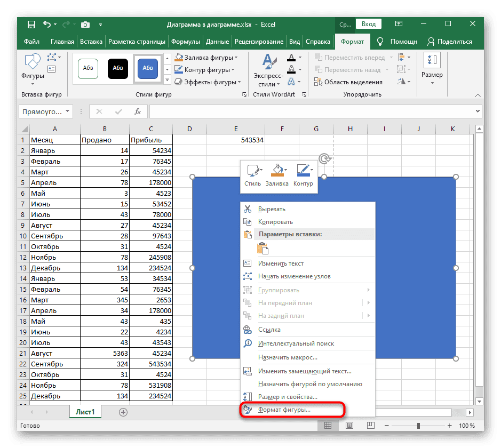Switch to Page Break Preview view
This screenshot has width=501, height=448.
point(370,426)
